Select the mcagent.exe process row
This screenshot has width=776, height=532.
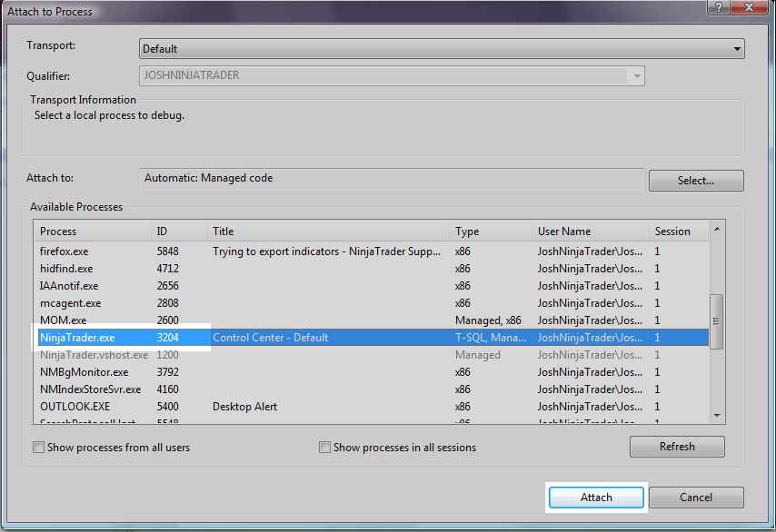(273, 302)
